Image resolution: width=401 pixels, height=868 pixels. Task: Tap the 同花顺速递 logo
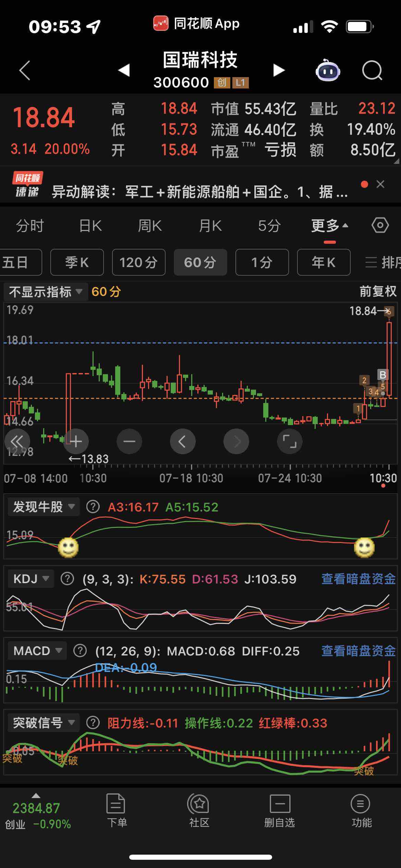[27, 185]
